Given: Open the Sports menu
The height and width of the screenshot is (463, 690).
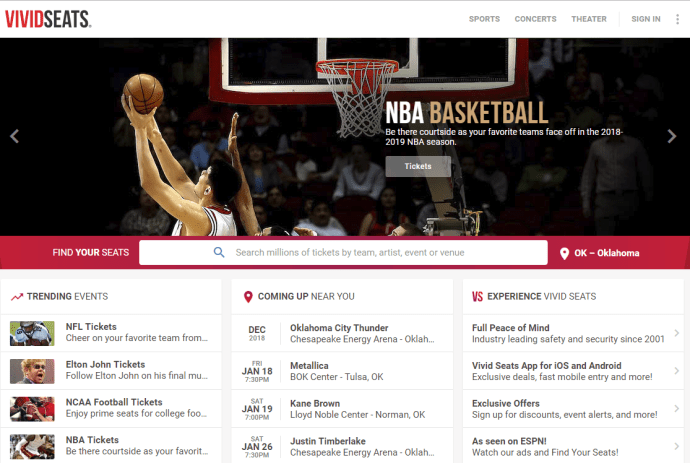Looking at the screenshot, I should click(x=484, y=19).
